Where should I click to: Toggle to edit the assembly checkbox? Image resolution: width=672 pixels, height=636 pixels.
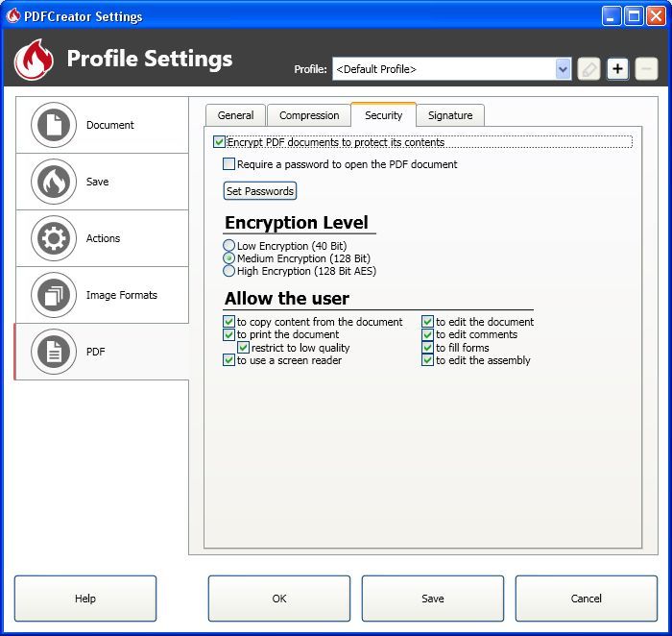427,360
